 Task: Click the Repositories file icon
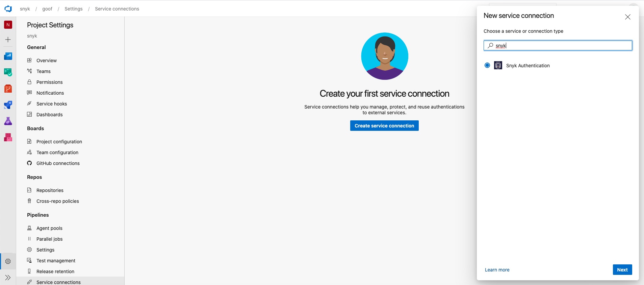point(29,190)
